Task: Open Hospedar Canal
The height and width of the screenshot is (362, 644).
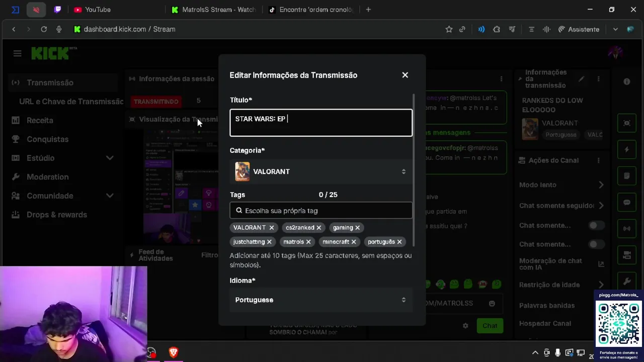Action: [x=545, y=323]
